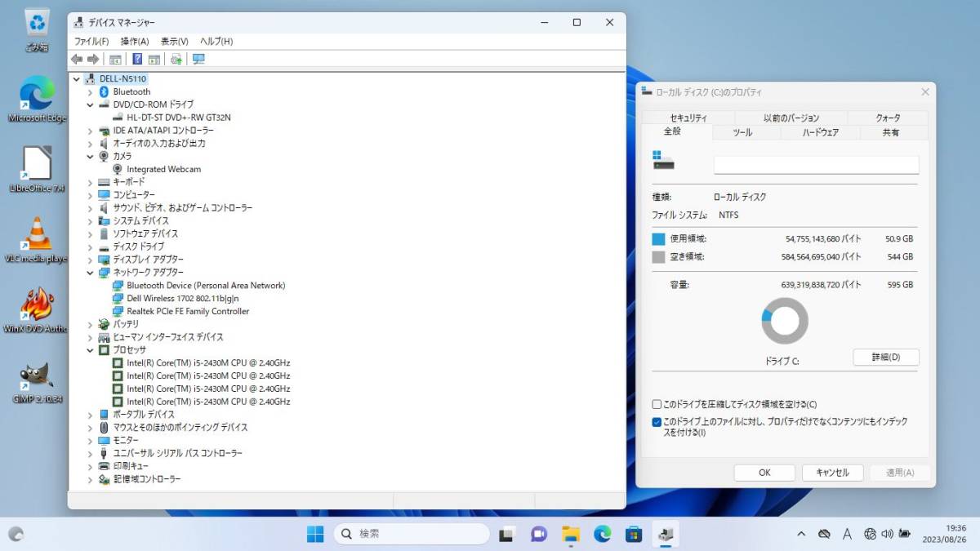
Task: Open Task View from the taskbar
Action: pos(506,534)
